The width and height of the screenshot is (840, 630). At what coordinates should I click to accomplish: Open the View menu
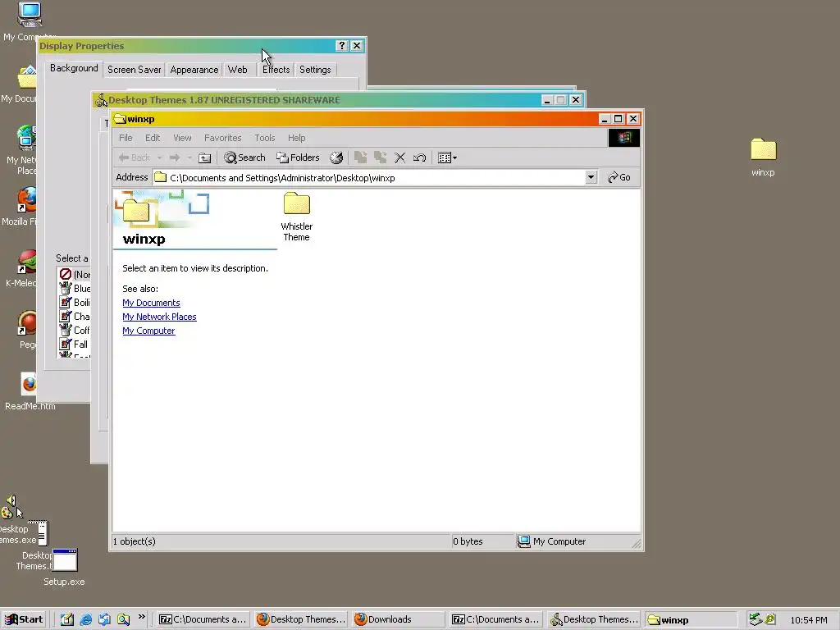pyautogui.click(x=182, y=138)
